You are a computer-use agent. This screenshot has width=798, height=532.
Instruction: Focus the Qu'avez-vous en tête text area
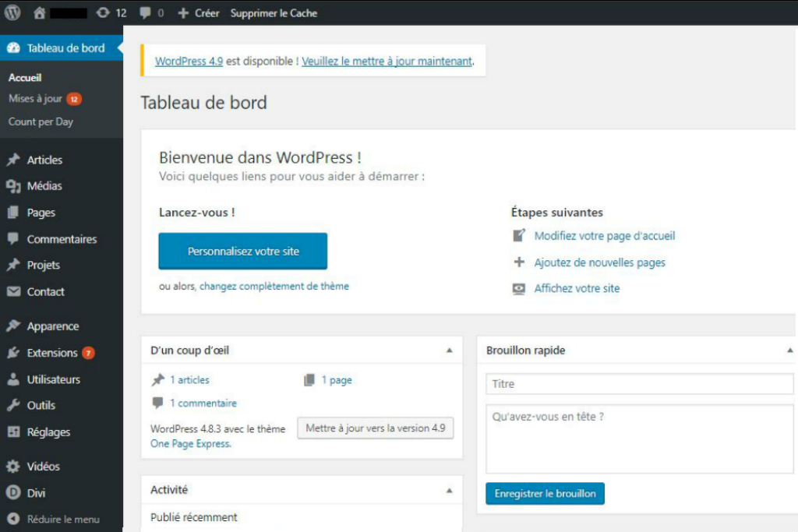[x=639, y=439]
